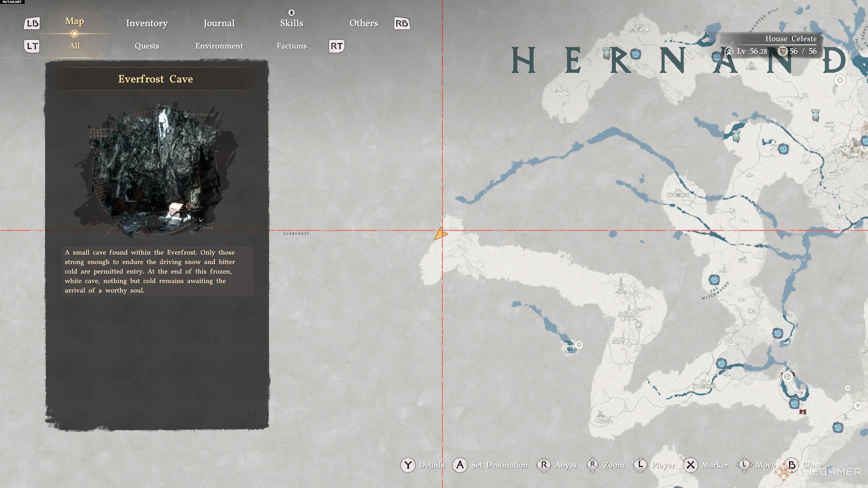The image size is (868, 488).
Task: Click the LB bumper button icon
Action: [32, 23]
